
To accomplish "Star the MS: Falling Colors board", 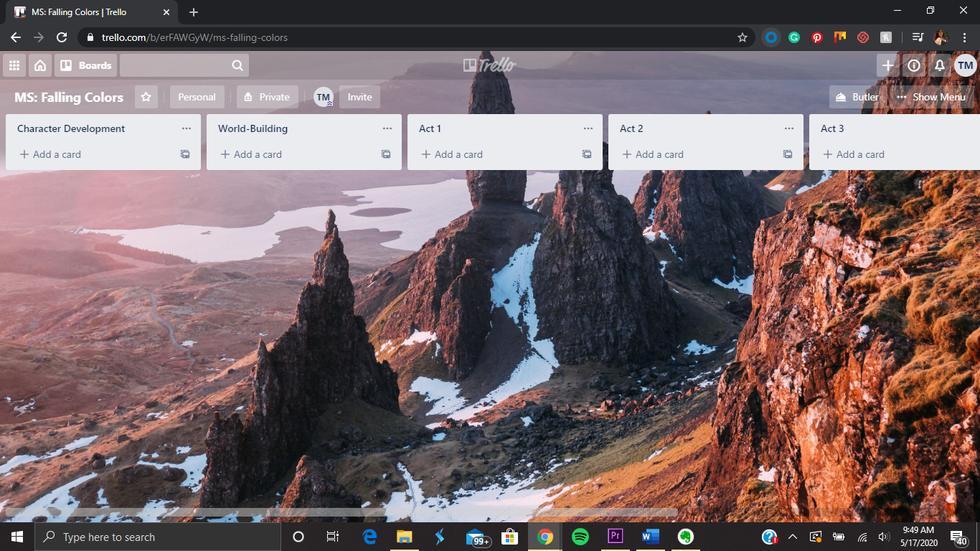I will (146, 97).
